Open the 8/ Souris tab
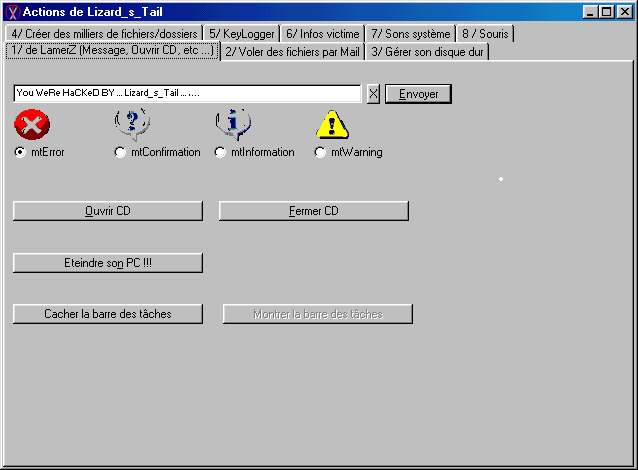Screen dimensions: 638x470 [485, 33]
